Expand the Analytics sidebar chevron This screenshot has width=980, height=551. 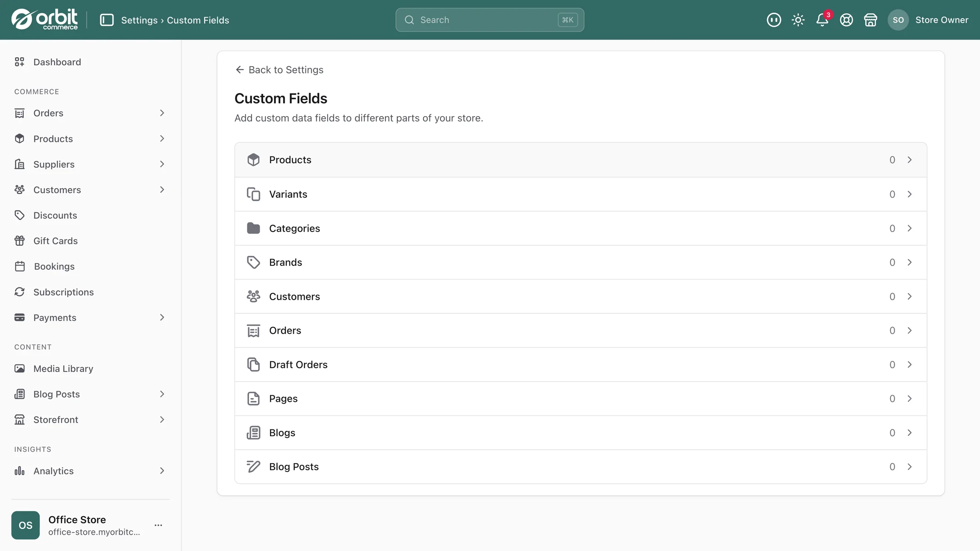tap(162, 471)
